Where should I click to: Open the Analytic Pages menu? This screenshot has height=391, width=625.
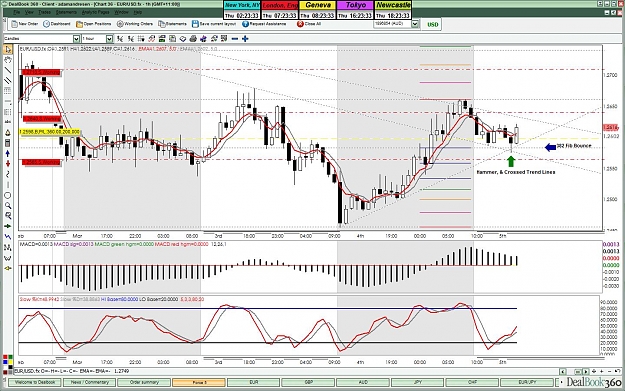tap(95, 12)
